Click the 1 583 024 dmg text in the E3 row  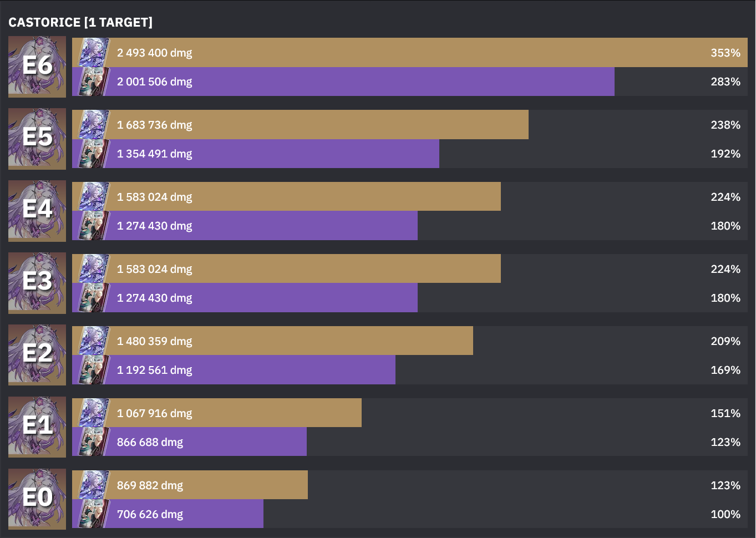tap(154, 269)
